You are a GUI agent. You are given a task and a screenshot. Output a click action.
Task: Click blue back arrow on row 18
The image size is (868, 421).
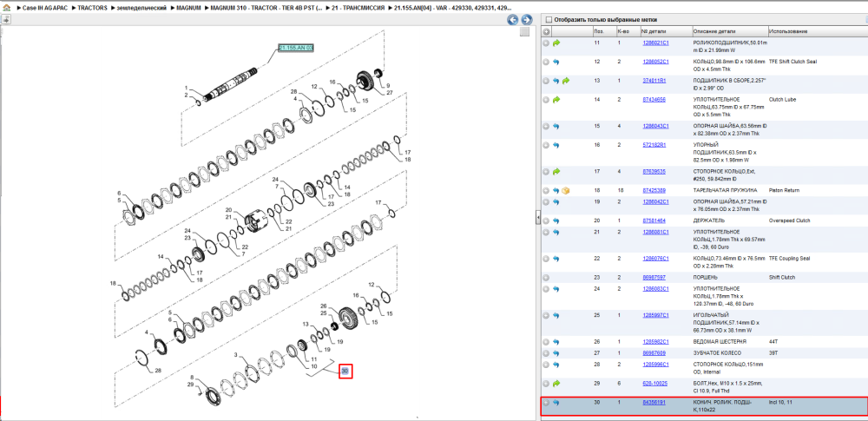[x=556, y=191]
